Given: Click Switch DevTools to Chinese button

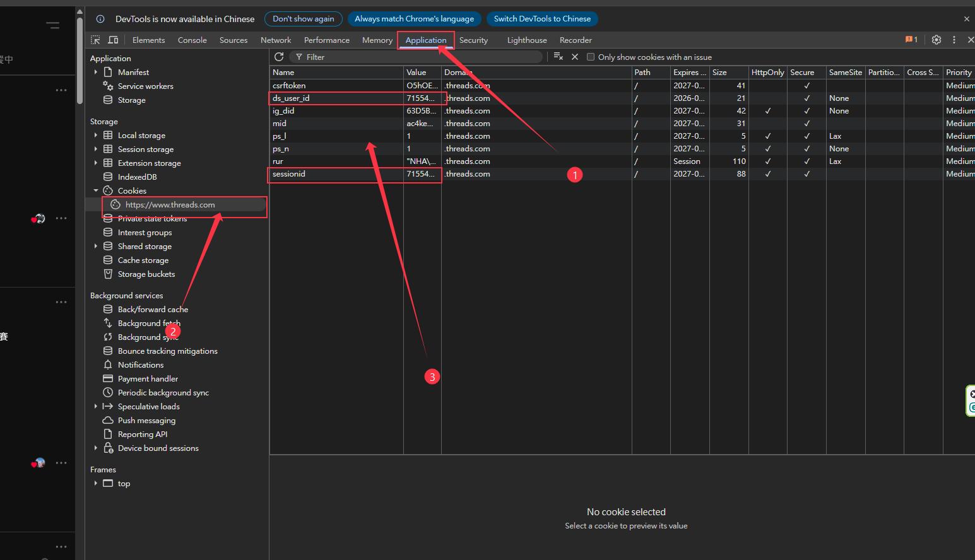Looking at the screenshot, I should [542, 19].
